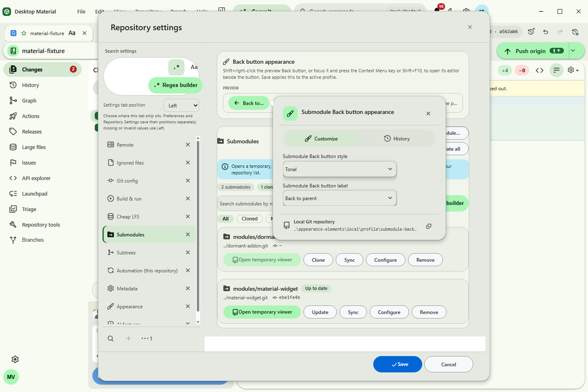The image size is (588, 392).
Task: Copy the Local Git repository path
Action: click(429, 226)
